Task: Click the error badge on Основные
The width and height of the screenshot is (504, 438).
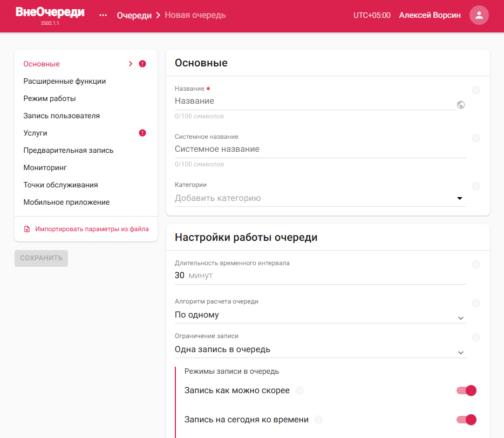Action: 142,64
